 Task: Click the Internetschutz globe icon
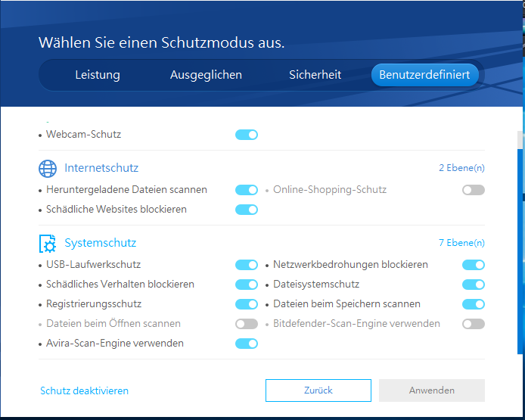point(48,168)
